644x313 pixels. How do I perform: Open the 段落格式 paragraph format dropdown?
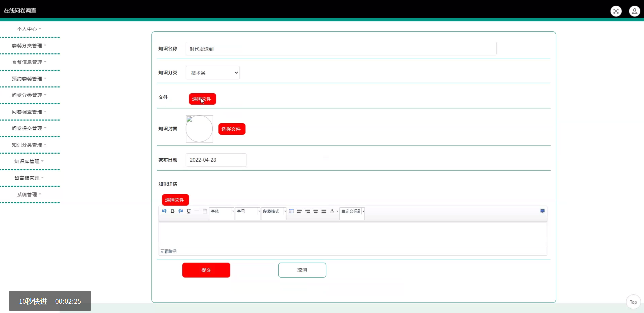click(x=274, y=211)
